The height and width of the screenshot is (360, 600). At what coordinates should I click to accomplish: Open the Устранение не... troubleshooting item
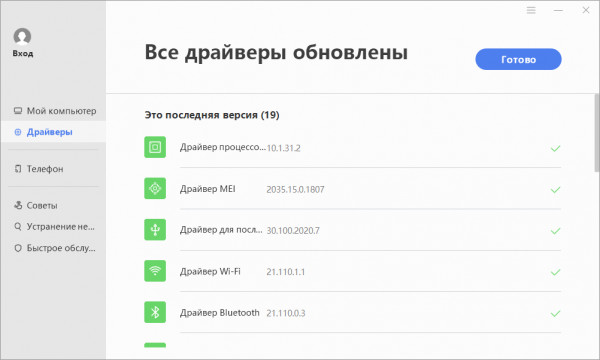click(x=53, y=227)
